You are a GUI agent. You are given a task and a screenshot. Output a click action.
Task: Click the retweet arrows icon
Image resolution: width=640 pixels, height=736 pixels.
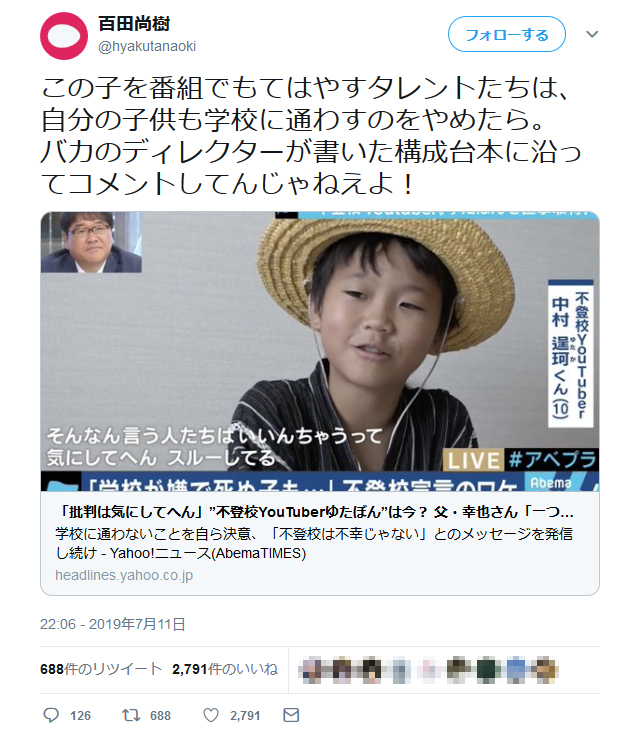[x=131, y=715]
